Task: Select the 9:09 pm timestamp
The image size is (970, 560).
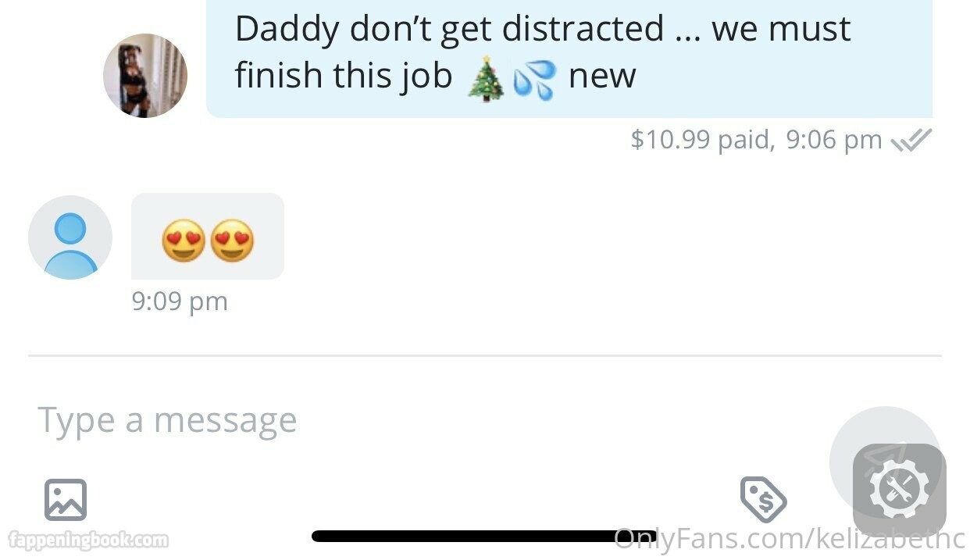Action: (180, 301)
